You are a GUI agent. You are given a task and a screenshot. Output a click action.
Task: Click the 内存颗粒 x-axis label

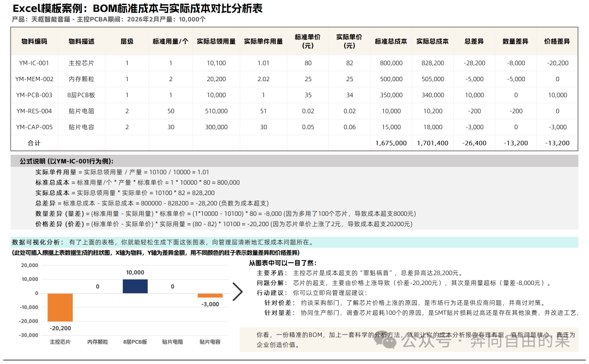tap(98, 342)
